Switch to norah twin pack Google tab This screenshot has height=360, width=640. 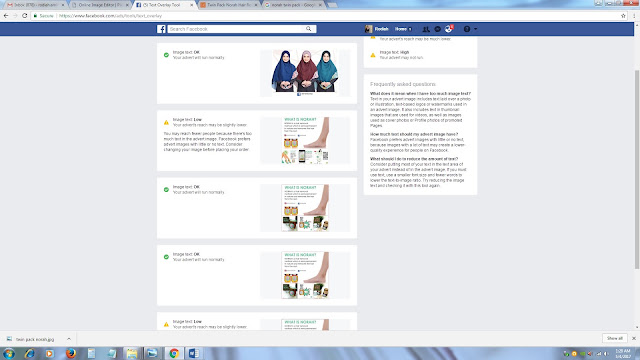(x=292, y=5)
